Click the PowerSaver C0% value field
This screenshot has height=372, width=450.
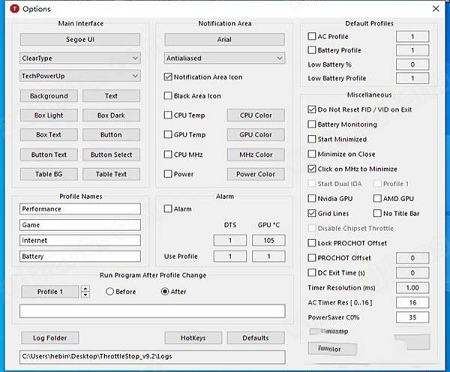pyautogui.click(x=412, y=317)
